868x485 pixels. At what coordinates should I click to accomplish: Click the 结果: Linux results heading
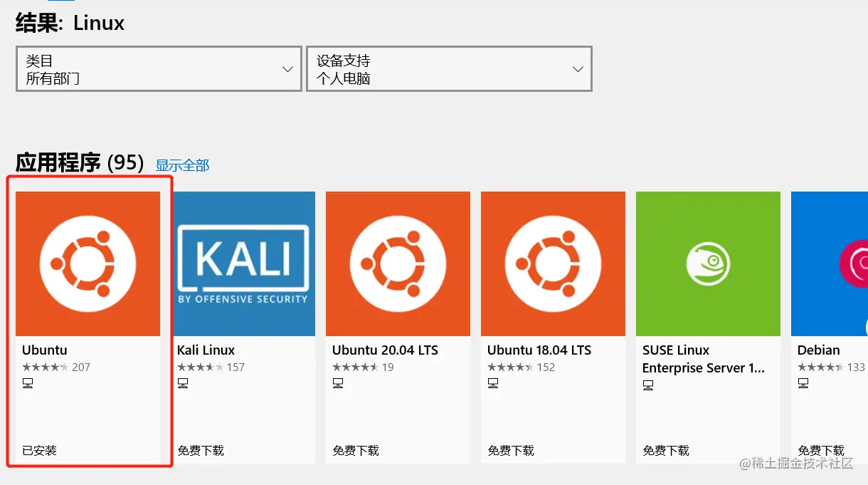(x=70, y=23)
